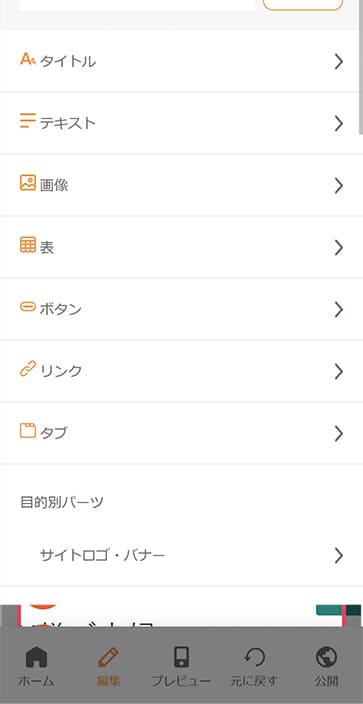
Task: Click the 画像 image parts icon
Action: (27, 183)
